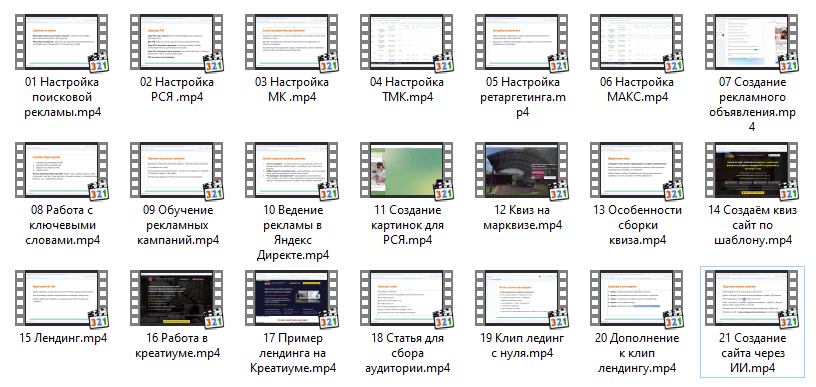The height and width of the screenshot is (387, 816).
Task: Click file name '16 Работа в креатиуме.mp4'
Action: [x=178, y=346]
